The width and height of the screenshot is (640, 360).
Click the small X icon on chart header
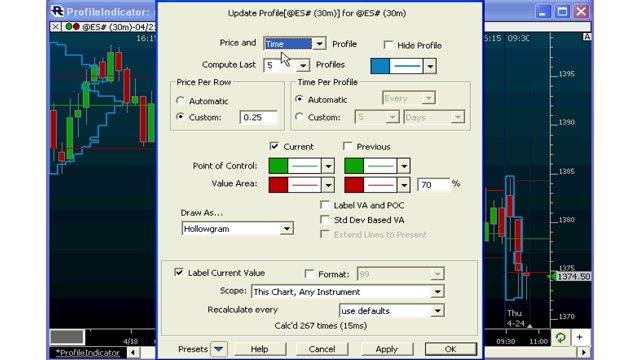(56, 27)
